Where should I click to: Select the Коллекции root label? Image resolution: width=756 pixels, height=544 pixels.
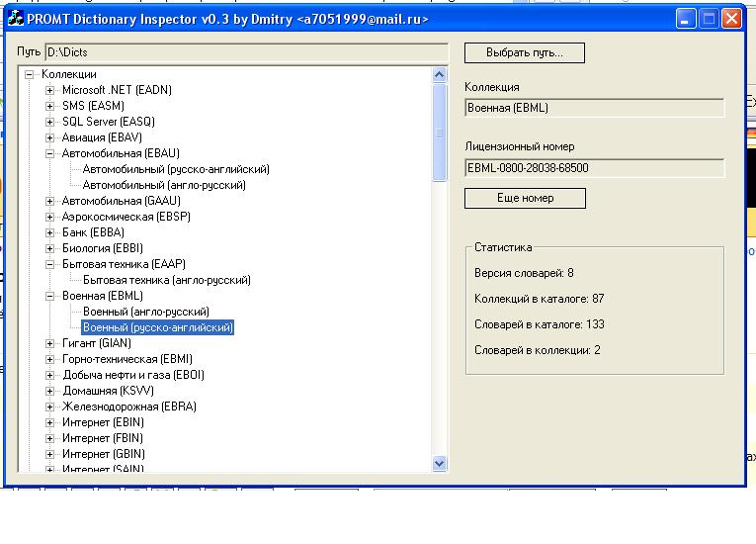point(69,74)
